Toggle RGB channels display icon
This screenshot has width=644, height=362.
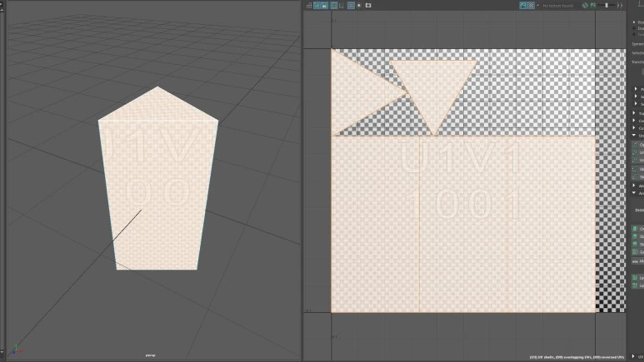(x=585, y=5)
